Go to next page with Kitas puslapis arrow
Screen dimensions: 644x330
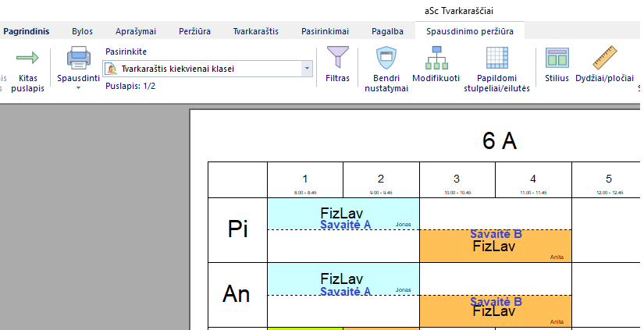point(28,59)
